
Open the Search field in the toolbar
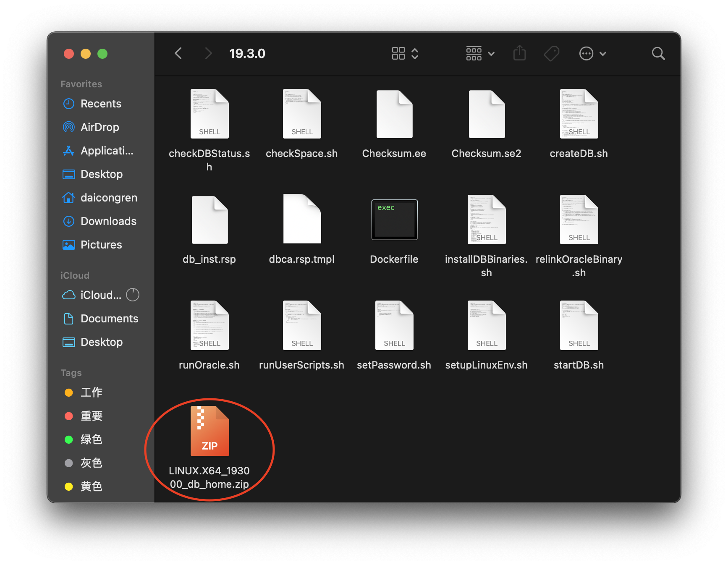(x=658, y=53)
